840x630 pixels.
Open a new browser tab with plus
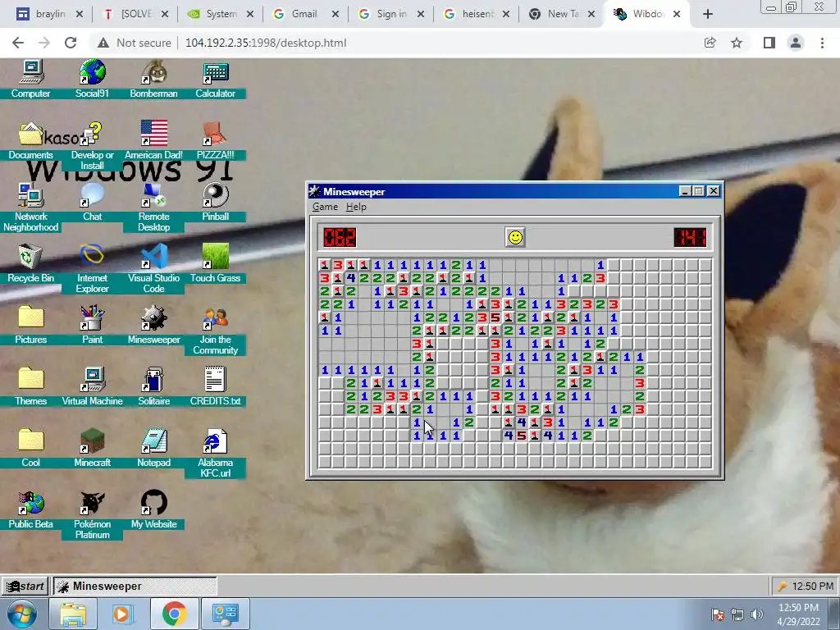tap(708, 15)
